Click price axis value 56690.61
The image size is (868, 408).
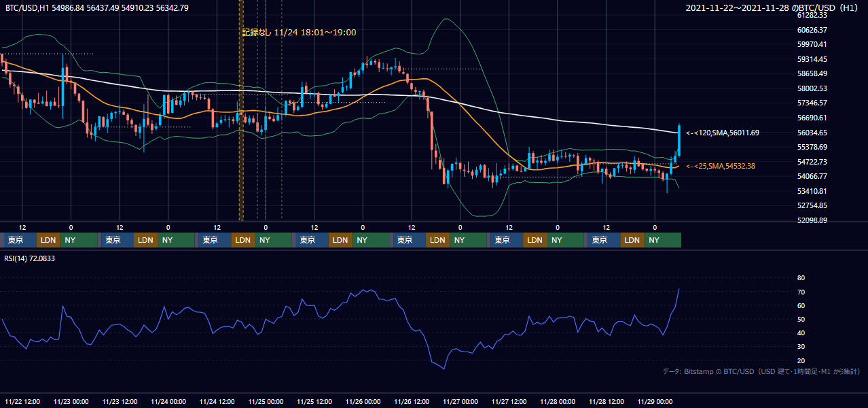point(812,118)
